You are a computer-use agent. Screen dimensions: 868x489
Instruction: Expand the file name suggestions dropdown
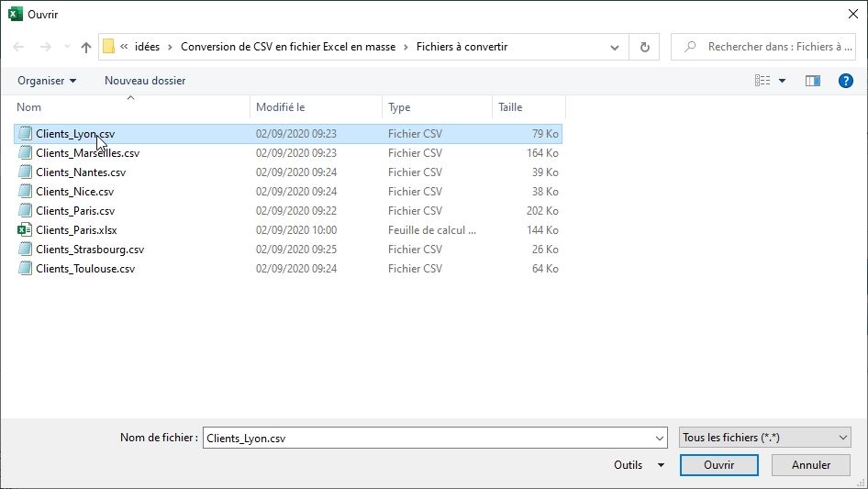click(x=659, y=438)
